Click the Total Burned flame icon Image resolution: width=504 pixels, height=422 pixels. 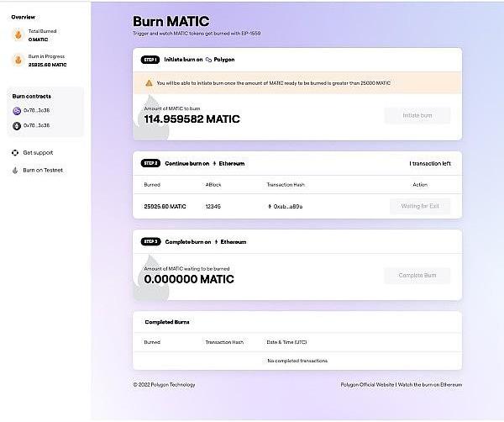[x=17, y=34]
